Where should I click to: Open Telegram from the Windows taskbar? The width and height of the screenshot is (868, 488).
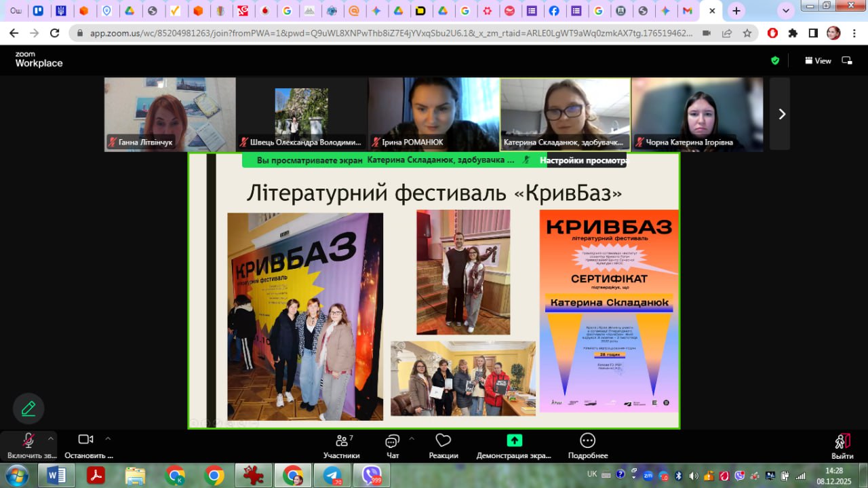tap(332, 475)
